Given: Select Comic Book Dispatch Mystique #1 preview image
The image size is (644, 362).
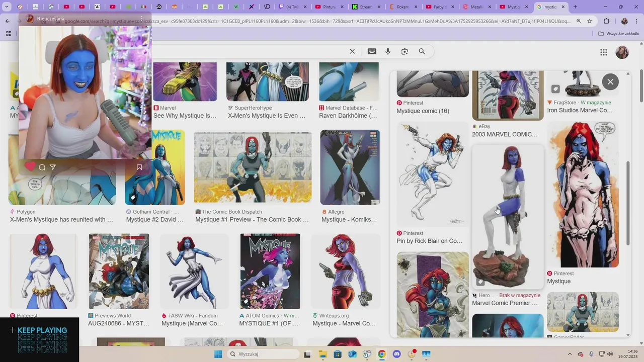Looking at the screenshot, I should coord(253,167).
